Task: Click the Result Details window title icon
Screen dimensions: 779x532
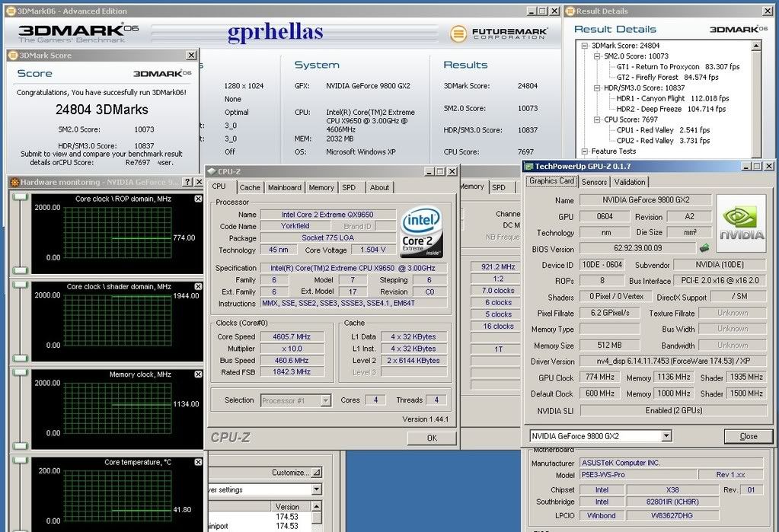Action: [x=570, y=11]
